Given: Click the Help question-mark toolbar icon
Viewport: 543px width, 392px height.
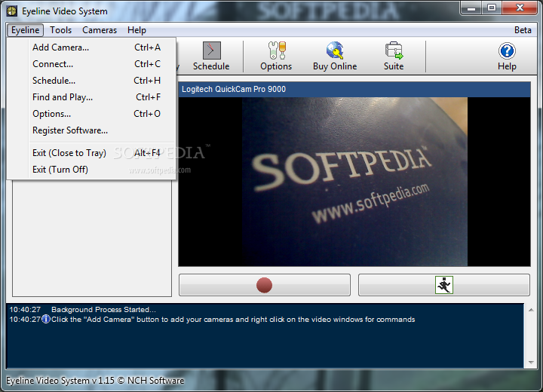Looking at the screenshot, I should pyautogui.click(x=507, y=57).
